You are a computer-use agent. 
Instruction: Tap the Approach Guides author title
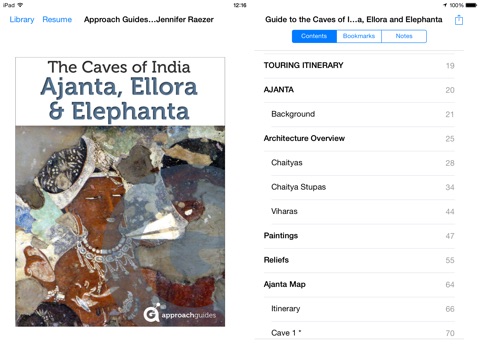coord(149,20)
